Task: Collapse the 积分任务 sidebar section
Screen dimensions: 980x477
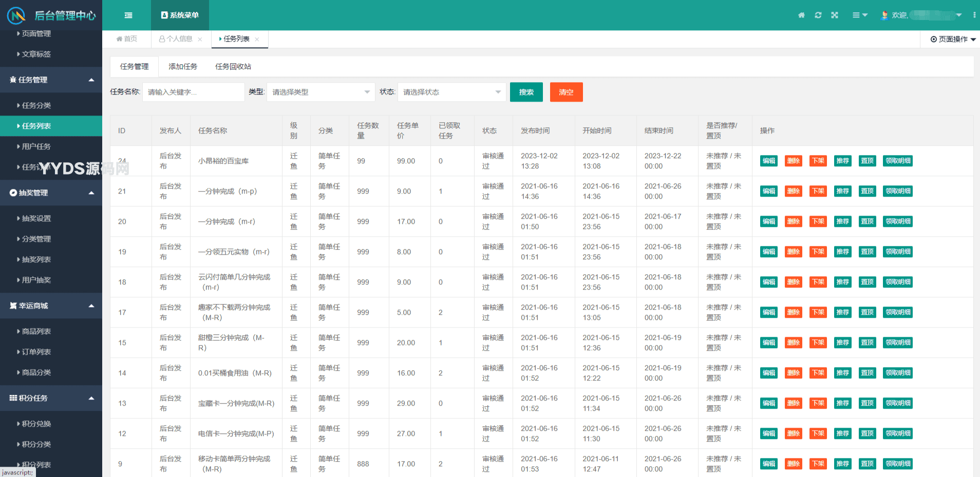Action: tap(51, 398)
